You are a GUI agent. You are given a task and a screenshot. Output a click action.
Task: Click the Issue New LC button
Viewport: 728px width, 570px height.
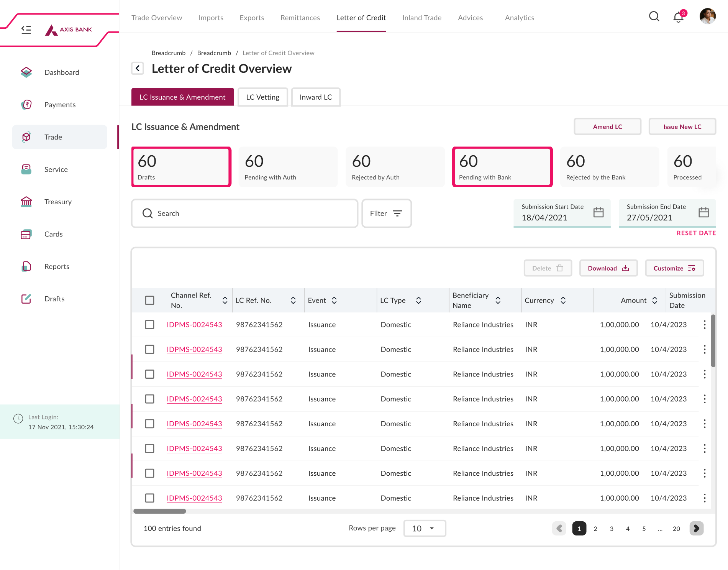coord(682,126)
